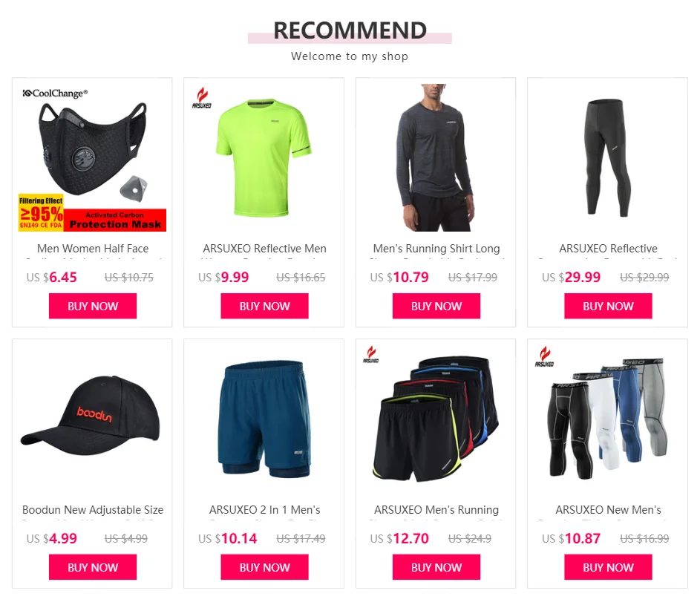Click the ARSUXEO logo on the compression tights image
The height and width of the screenshot is (605, 700).
point(544,356)
